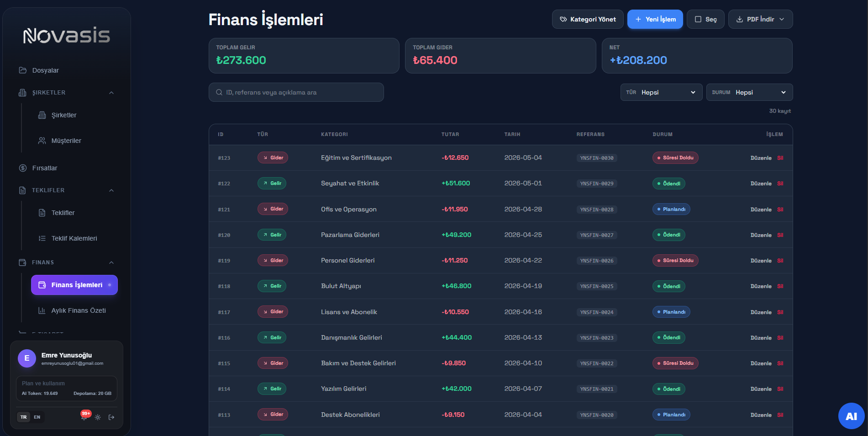This screenshot has height=436, width=868.
Task: Tick the Seç selection checkbox
Action: [x=698, y=19]
